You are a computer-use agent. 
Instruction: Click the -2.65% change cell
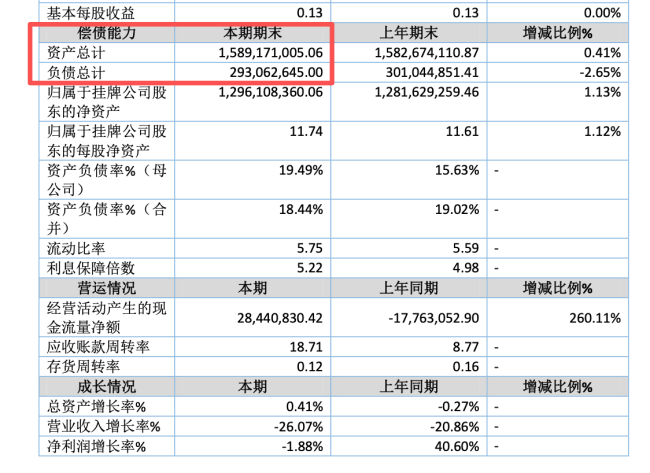coord(600,73)
